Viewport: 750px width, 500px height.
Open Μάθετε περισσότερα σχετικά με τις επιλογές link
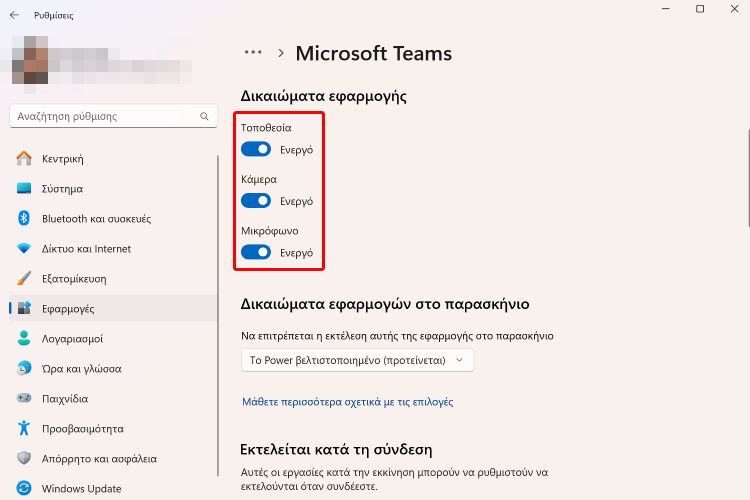click(x=348, y=401)
